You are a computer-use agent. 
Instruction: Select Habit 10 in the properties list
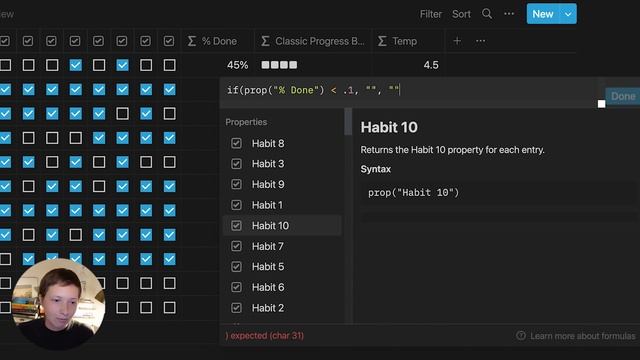pos(282,225)
